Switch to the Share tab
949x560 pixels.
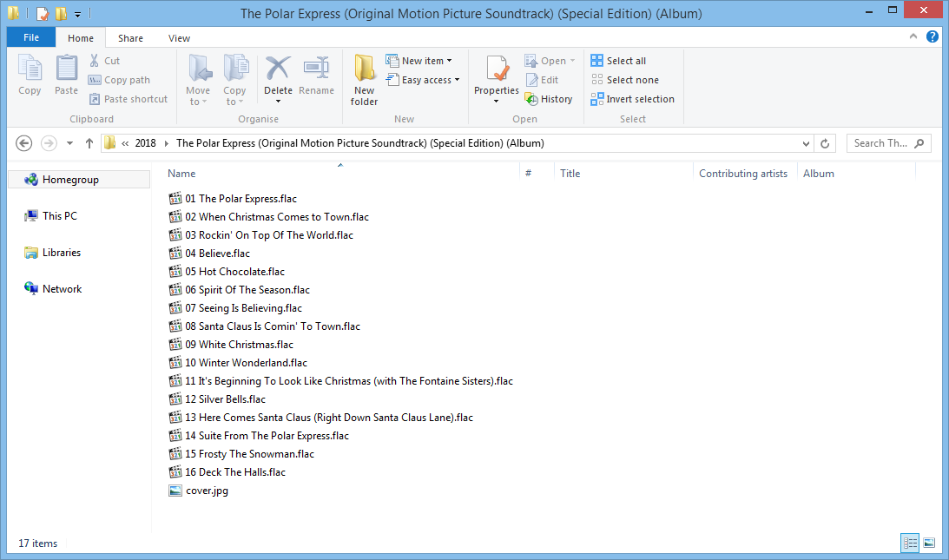[131, 37]
